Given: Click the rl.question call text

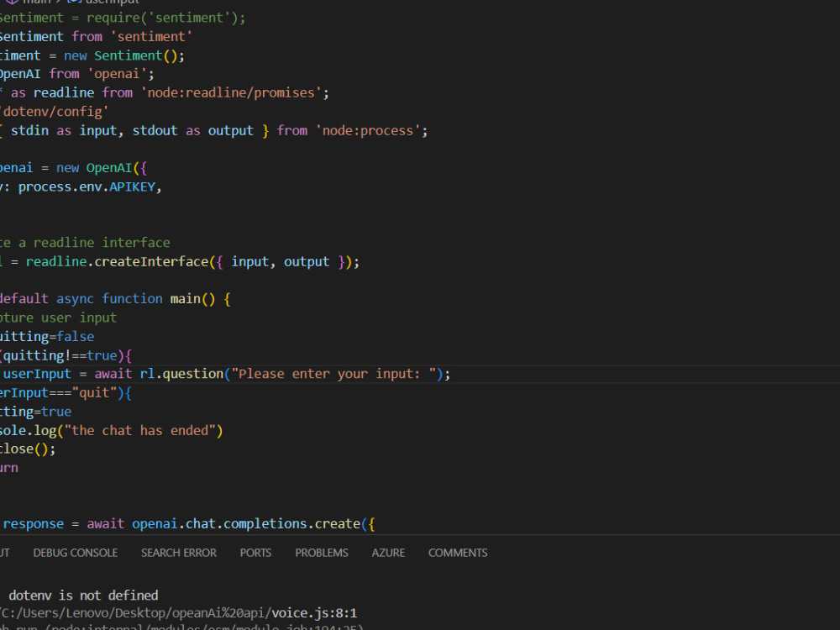Looking at the screenshot, I should [181, 374].
